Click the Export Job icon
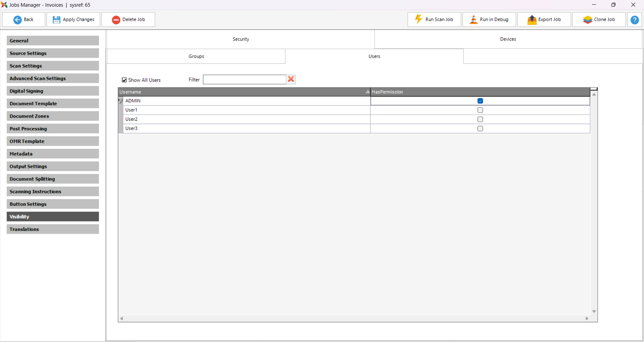Image resolution: width=644 pixels, height=342 pixels. point(532,20)
